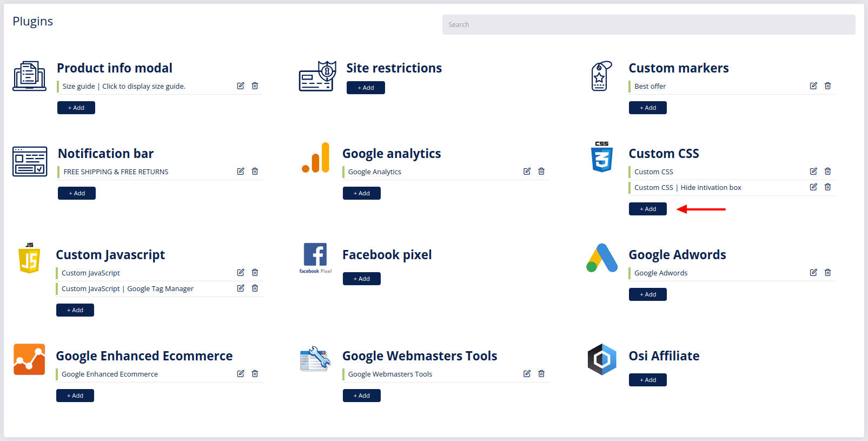Click the Custom markers tag icon
Viewport: 868px width, 441px height.
point(601,76)
